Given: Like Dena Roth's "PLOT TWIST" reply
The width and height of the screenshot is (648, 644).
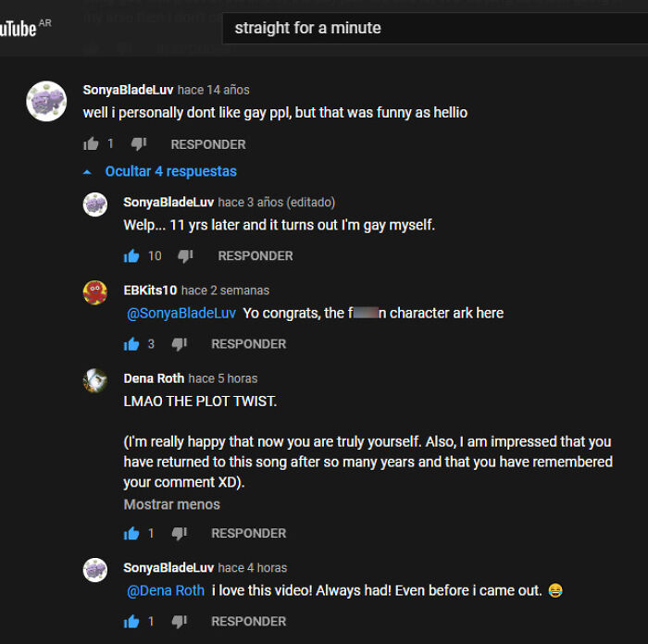Looking at the screenshot, I should (x=131, y=533).
